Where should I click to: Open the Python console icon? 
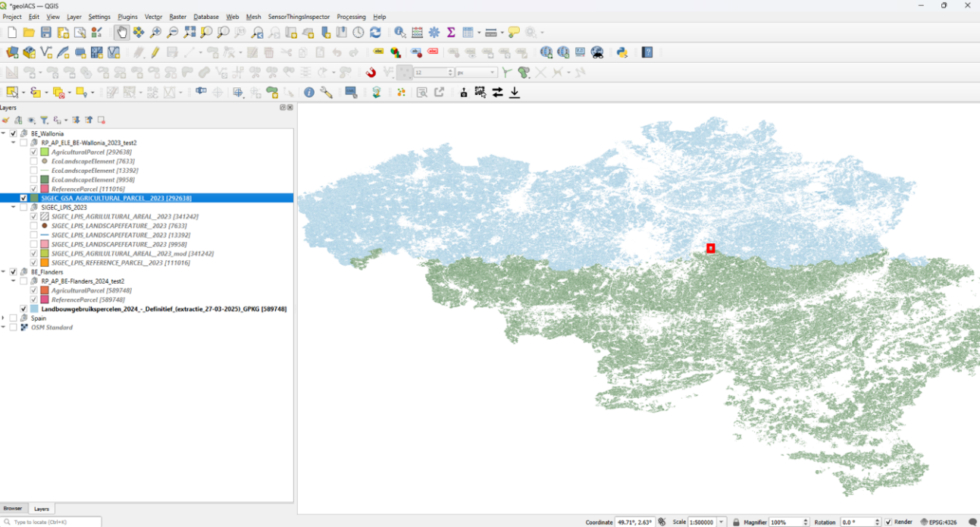[x=622, y=52]
